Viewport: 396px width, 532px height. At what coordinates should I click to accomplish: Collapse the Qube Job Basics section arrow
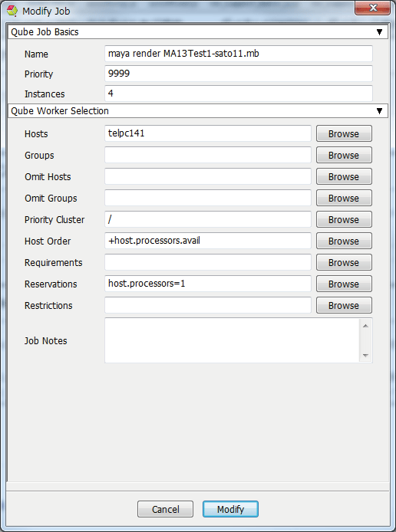[x=379, y=32]
